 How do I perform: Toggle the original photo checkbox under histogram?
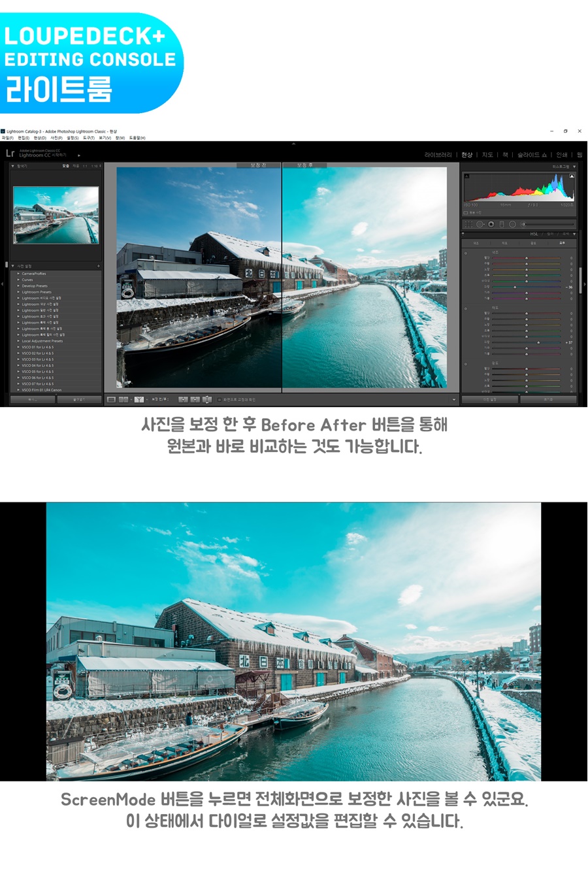coord(466,212)
